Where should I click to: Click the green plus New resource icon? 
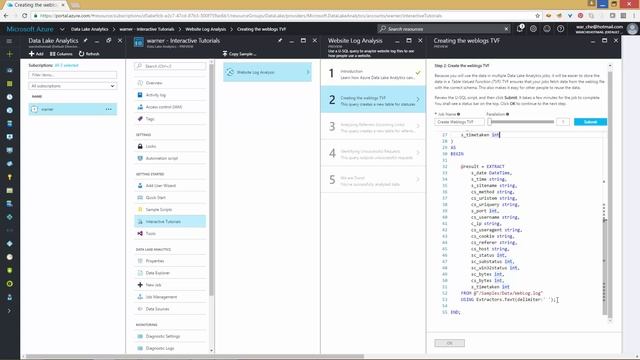pyautogui.click(x=9, y=54)
